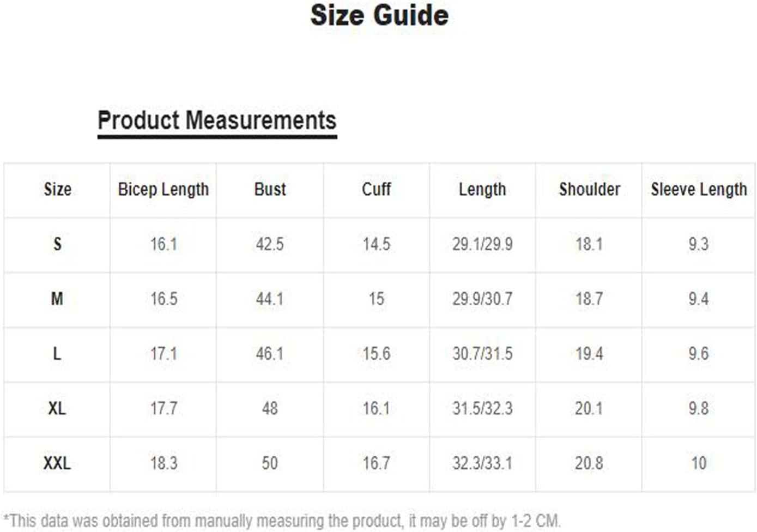Select the Length column header
Viewport: 757px width, 532px height.
coord(482,190)
